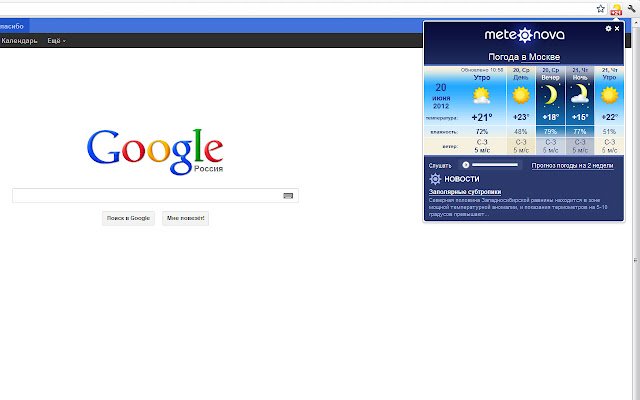This screenshot has width=640, height=400.
Task: Click the +23° day temperature
Action: click(x=521, y=117)
